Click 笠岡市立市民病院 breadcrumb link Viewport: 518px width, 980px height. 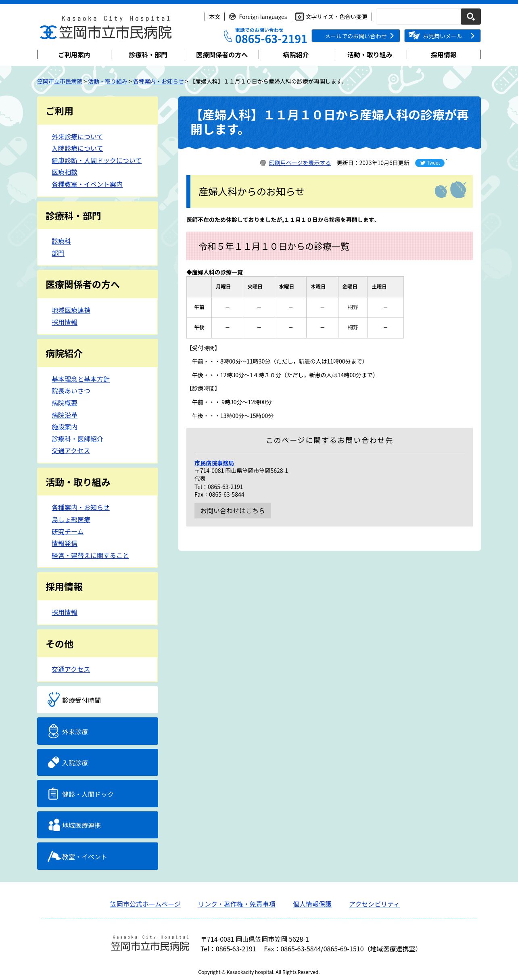tap(60, 81)
